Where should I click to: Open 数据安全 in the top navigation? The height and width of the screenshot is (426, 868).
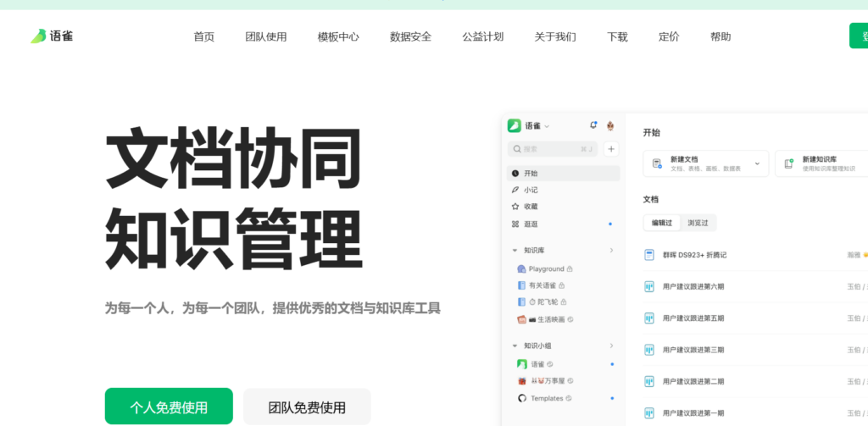click(410, 37)
